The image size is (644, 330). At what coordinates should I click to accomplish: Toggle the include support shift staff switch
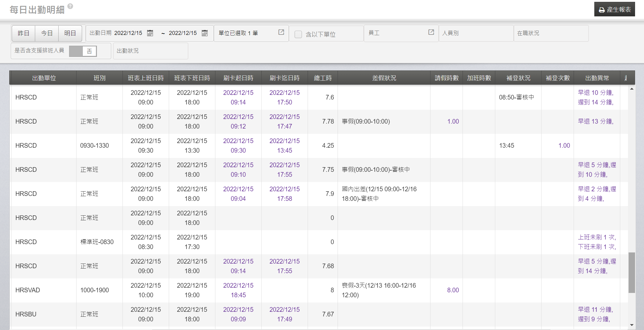[83, 51]
